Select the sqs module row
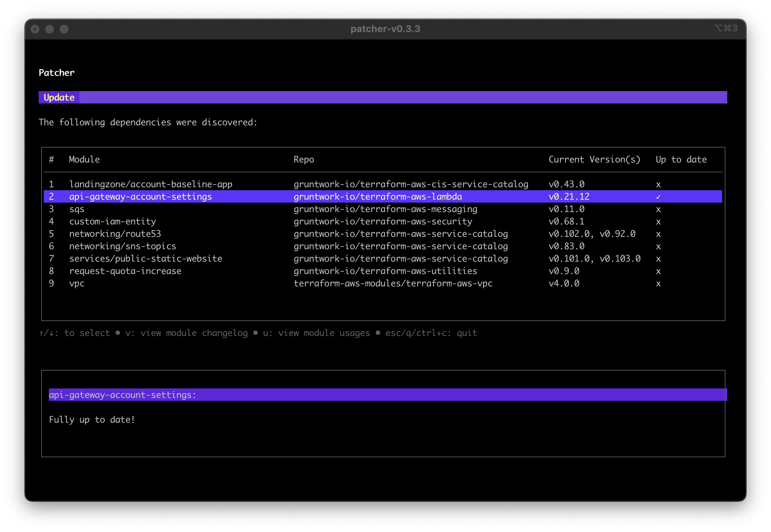The width and height of the screenshot is (771, 532). click(x=77, y=209)
